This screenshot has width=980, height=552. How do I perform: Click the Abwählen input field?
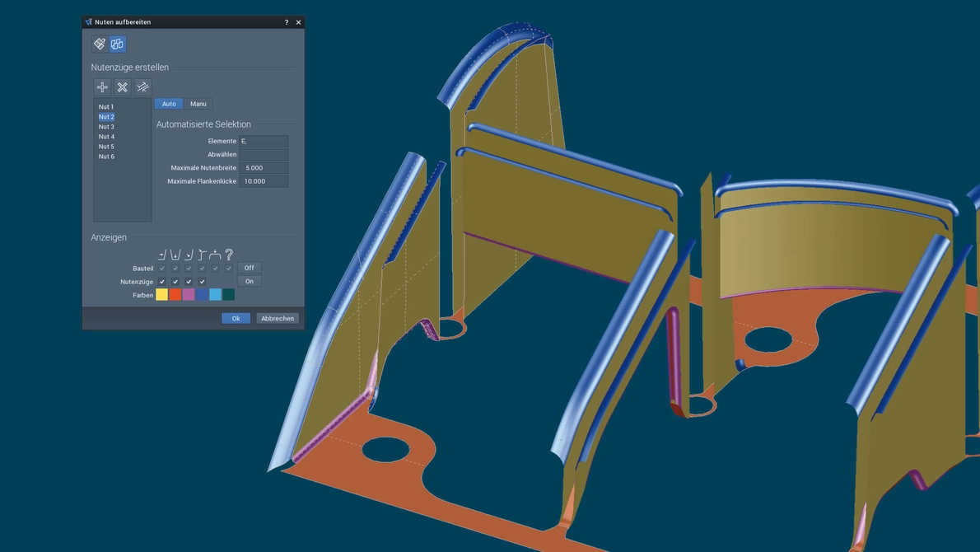(264, 154)
